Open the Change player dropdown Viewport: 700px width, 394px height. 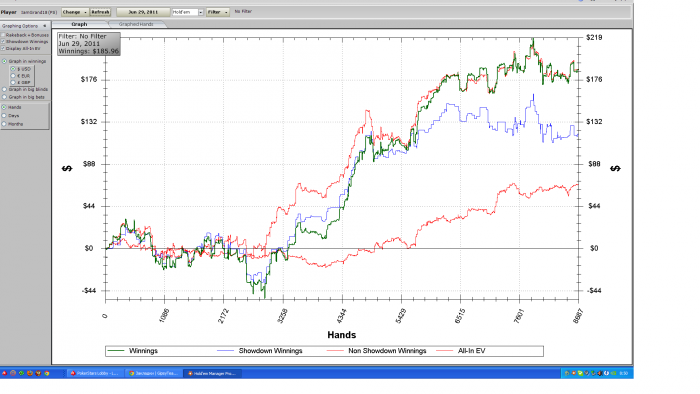pyautogui.click(x=75, y=12)
